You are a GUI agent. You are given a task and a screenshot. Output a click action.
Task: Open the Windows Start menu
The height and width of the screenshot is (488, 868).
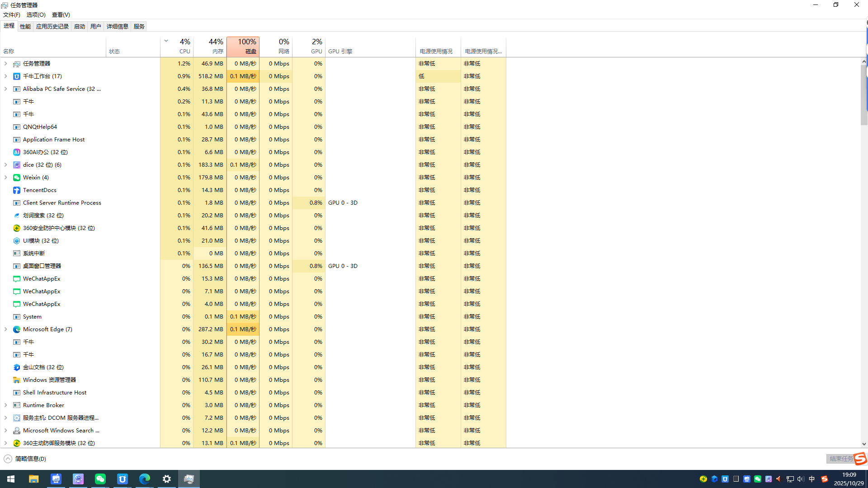click(11, 479)
